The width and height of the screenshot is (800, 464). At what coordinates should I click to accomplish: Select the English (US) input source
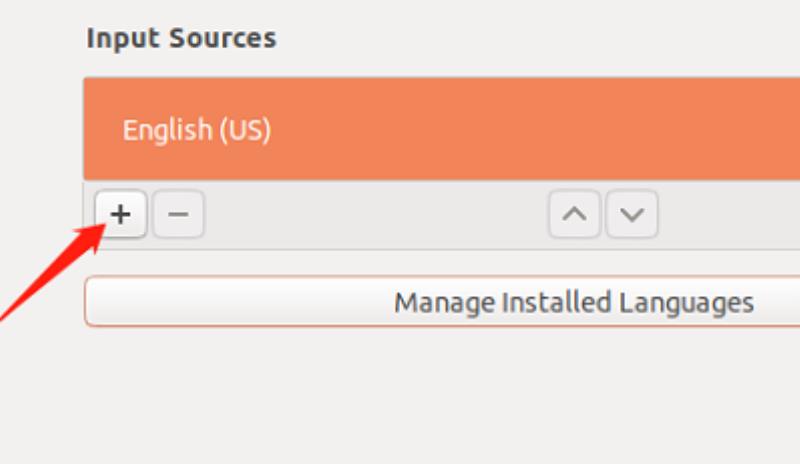click(442, 129)
